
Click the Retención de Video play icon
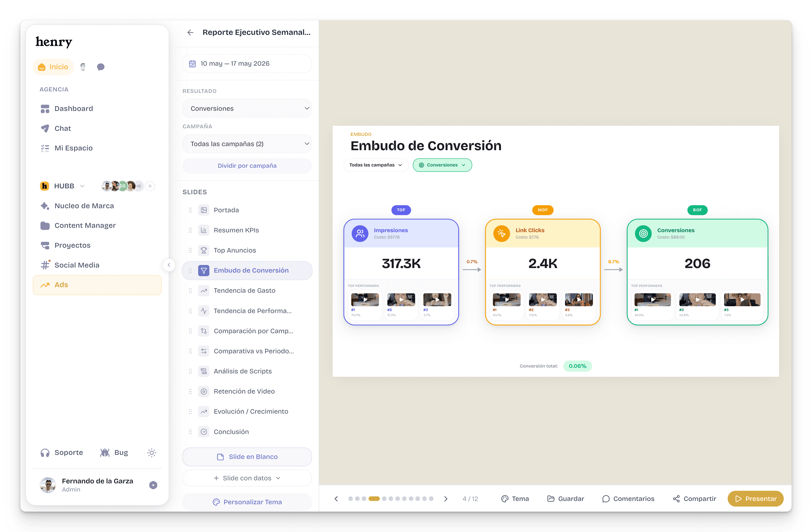(204, 391)
